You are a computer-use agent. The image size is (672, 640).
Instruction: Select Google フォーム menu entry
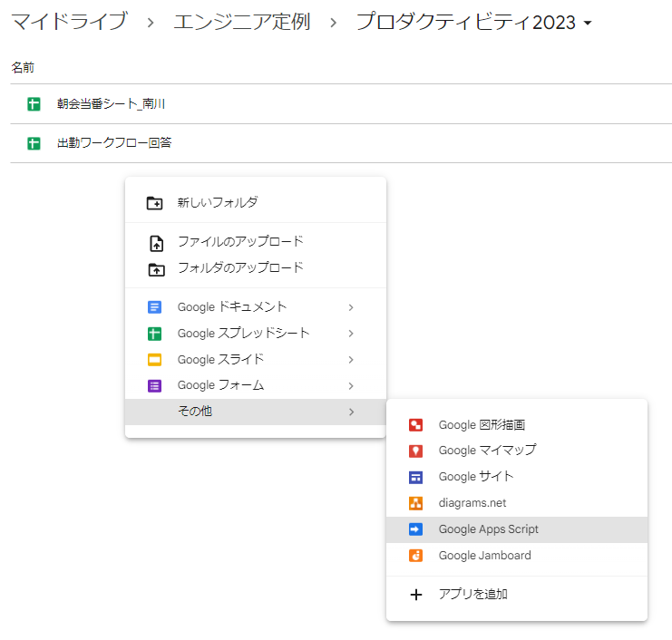point(256,385)
